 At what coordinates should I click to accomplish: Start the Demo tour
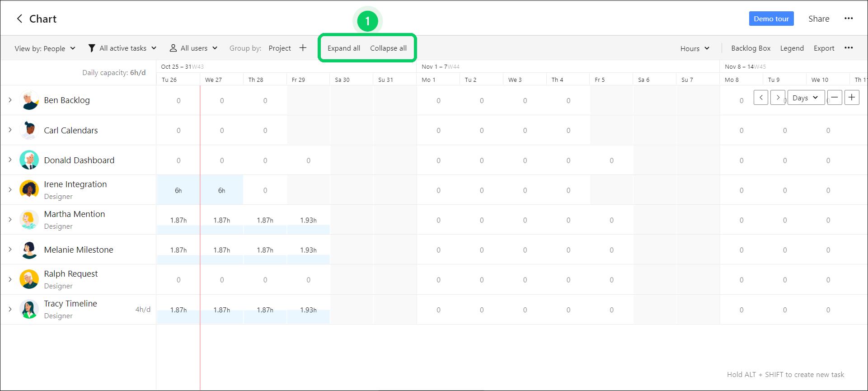click(x=771, y=19)
